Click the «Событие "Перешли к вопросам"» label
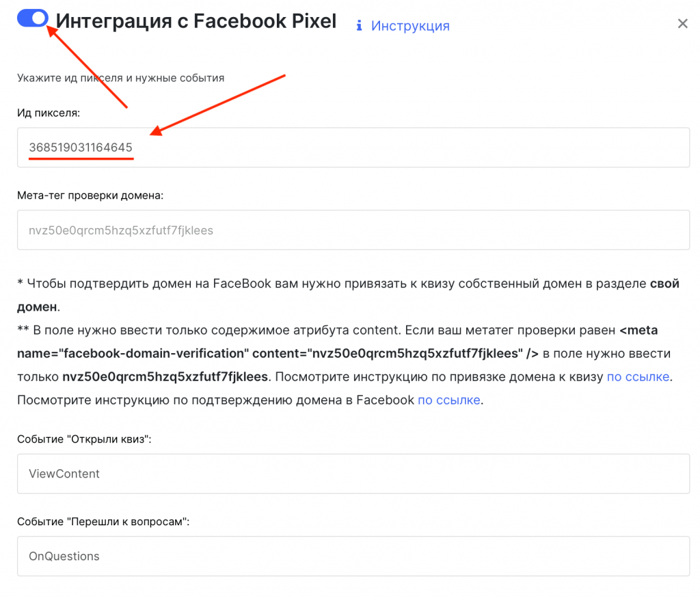 [x=103, y=522]
